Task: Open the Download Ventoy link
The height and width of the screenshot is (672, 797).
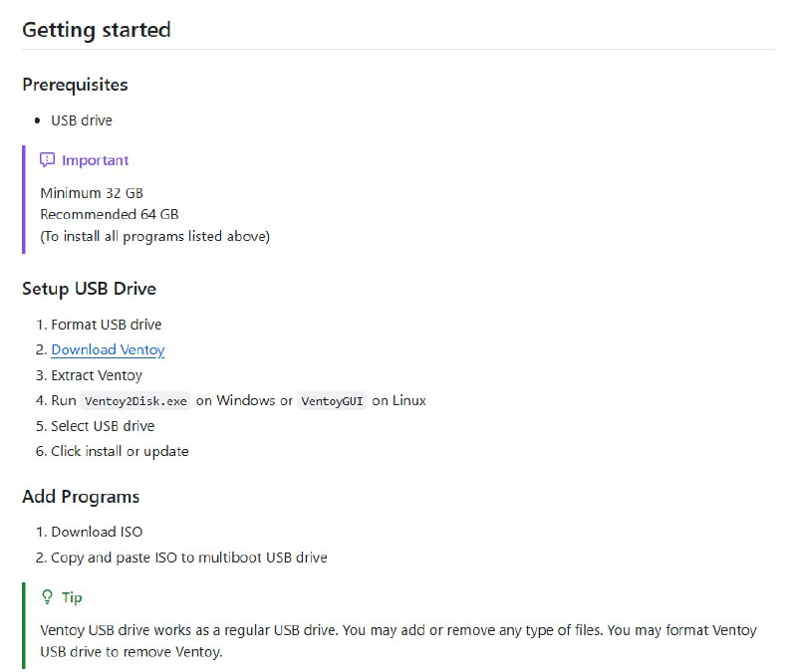Action: click(108, 349)
